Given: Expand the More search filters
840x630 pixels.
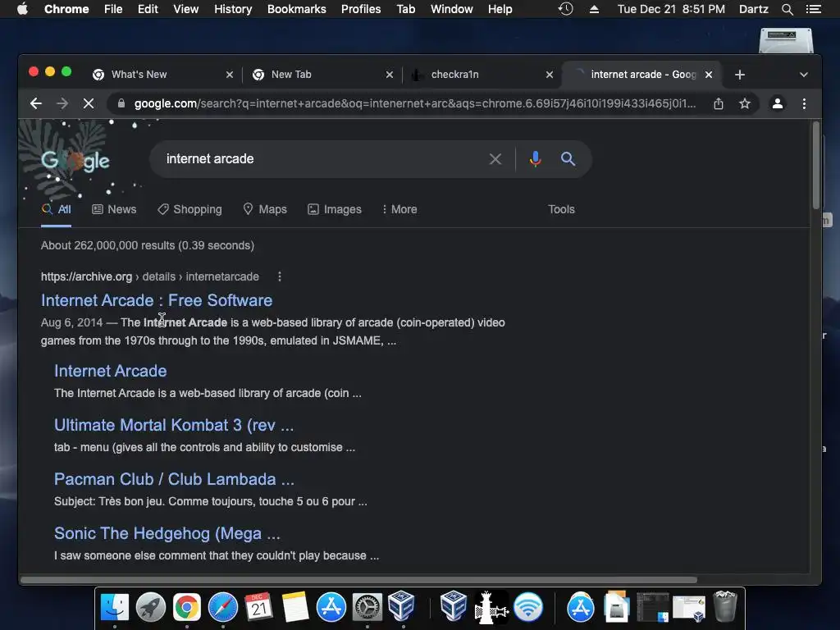Looking at the screenshot, I should point(399,209).
